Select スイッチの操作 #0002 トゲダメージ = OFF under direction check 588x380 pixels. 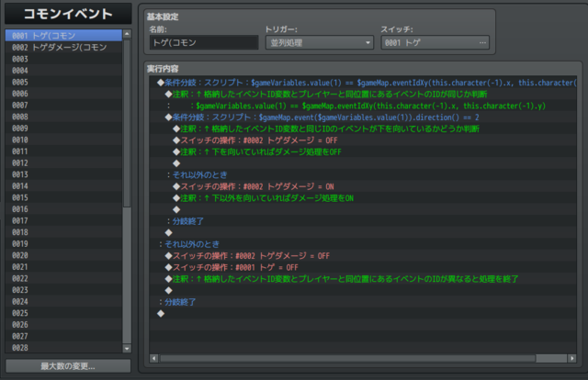[363, 140]
